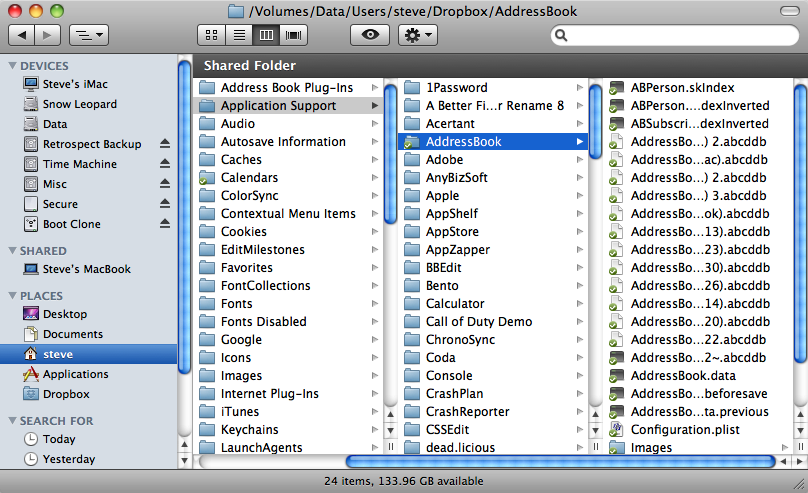Select the AddressBo...ta.previous file
Image resolution: width=808 pixels, height=493 pixels.
(698, 412)
